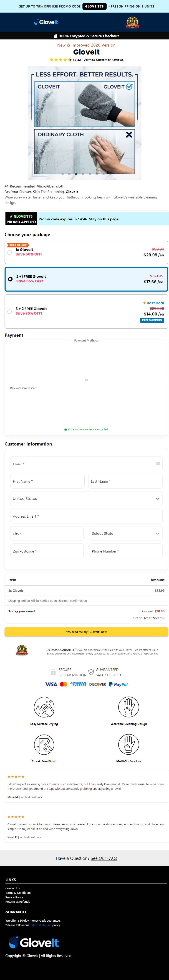Focus the Last Name field
Viewport: 169px width, 980px height.
(x=125, y=481)
